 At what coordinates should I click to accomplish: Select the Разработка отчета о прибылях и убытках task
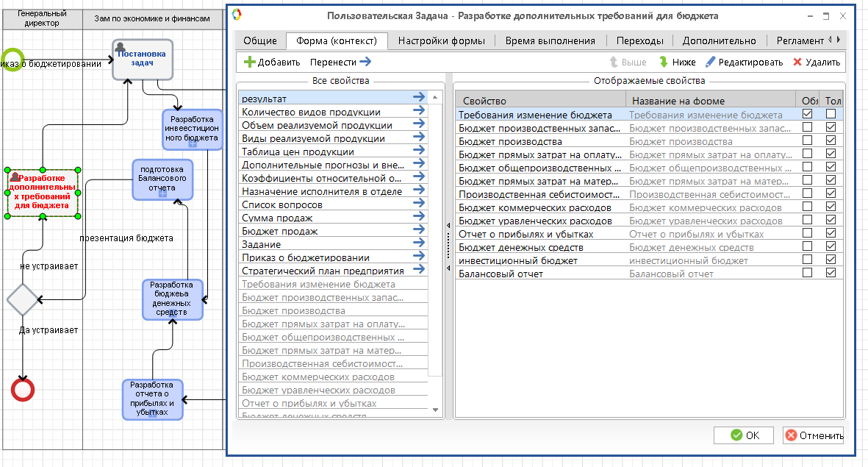click(152, 399)
